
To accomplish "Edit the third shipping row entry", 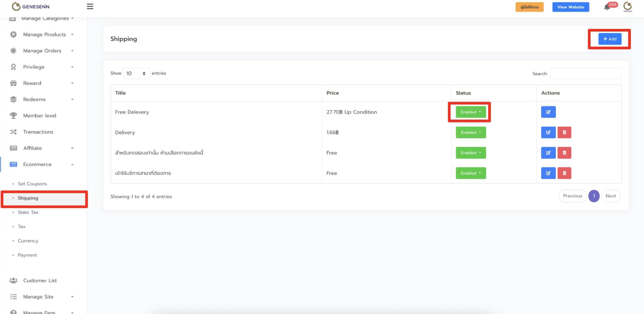I will 548,153.
